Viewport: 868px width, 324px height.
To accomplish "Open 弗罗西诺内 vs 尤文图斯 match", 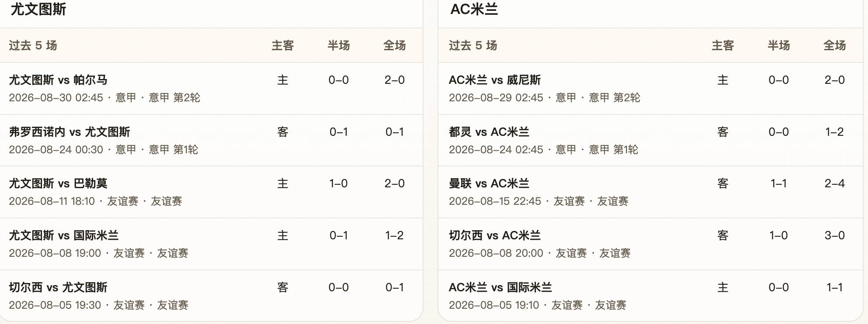I will pos(211,141).
